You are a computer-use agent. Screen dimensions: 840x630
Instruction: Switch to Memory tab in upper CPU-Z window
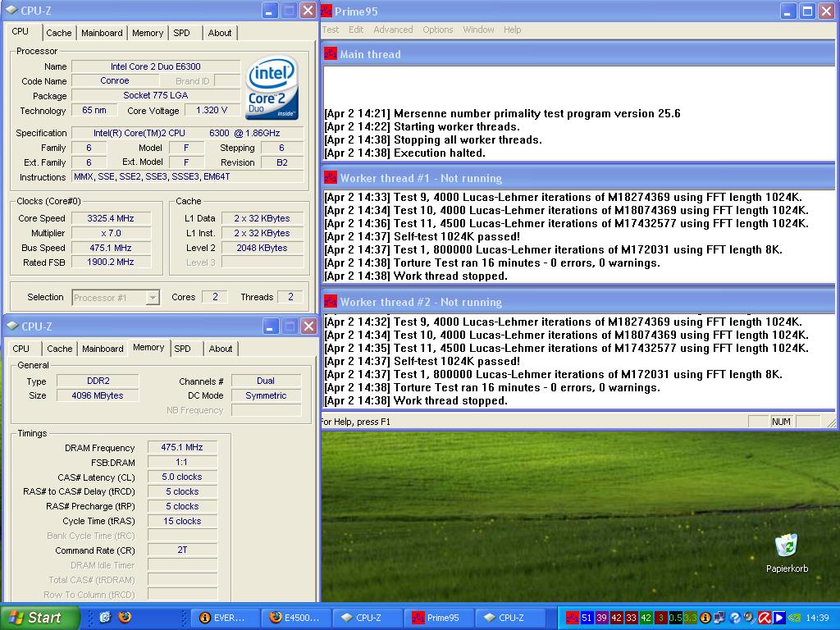pyautogui.click(x=148, y=33)
